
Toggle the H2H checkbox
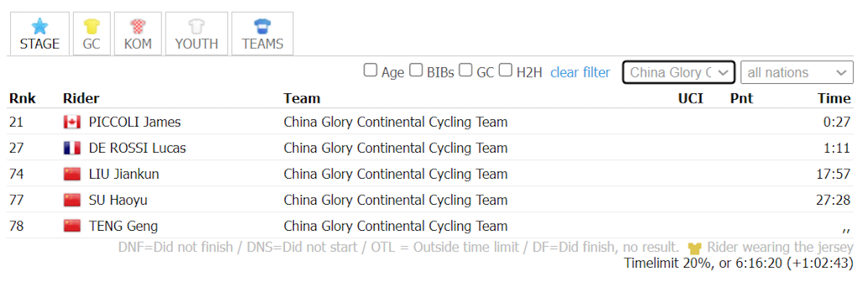point(506,71)
